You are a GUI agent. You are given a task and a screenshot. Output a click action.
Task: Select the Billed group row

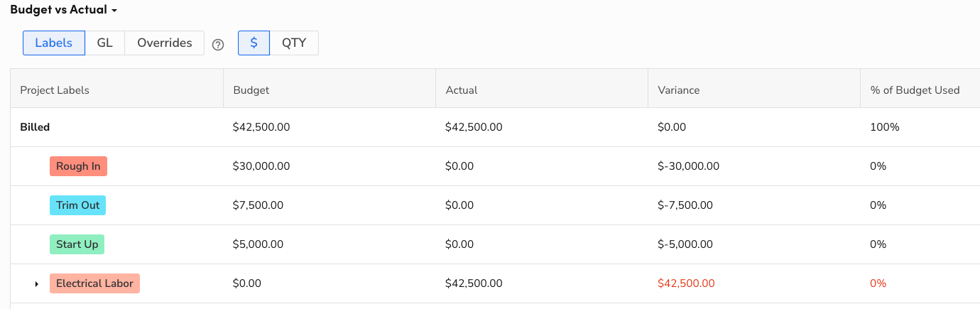tap(35, 127)
